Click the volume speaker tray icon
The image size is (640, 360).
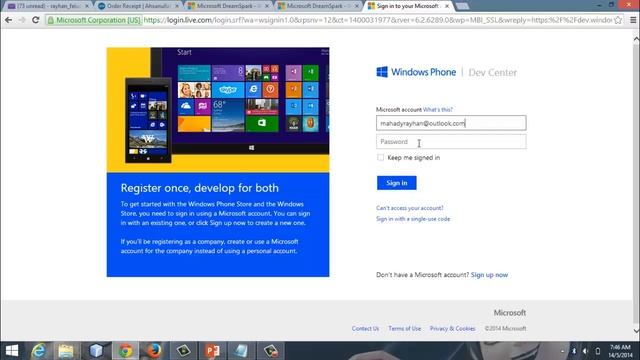[x=585, y=351]
